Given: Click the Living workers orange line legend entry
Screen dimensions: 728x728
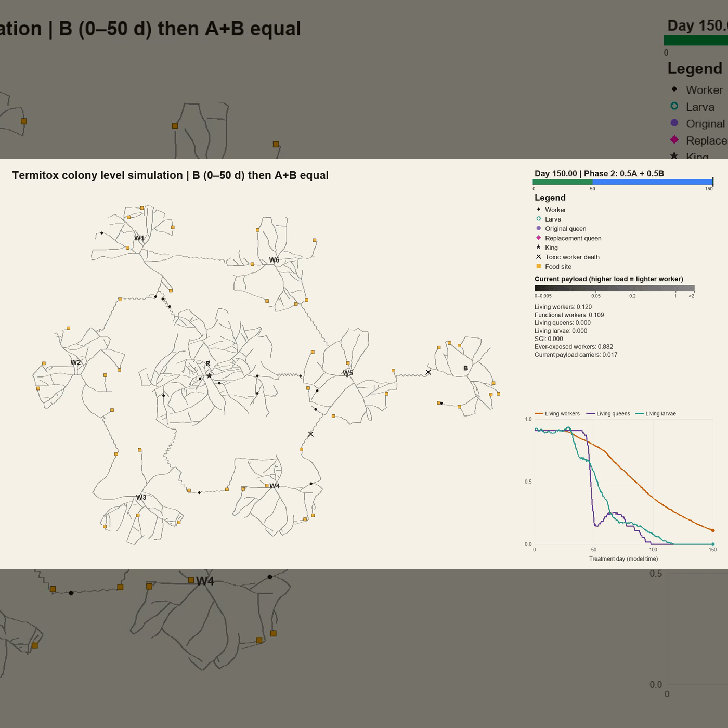Looking at the screenshot, I should [x=557, y=414].
